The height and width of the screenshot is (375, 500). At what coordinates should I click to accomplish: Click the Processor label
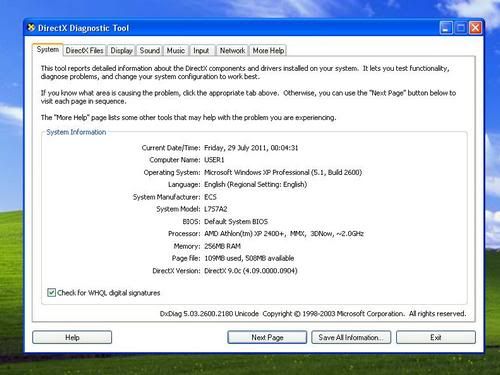184,234
